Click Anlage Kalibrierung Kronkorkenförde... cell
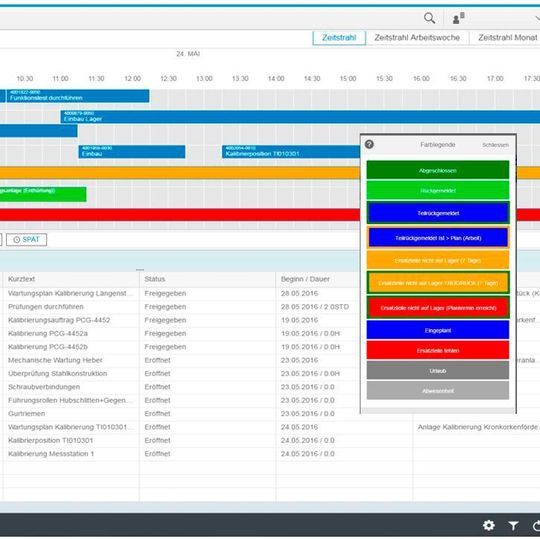The width and height of the screenshot is (540, 539). 478,427
